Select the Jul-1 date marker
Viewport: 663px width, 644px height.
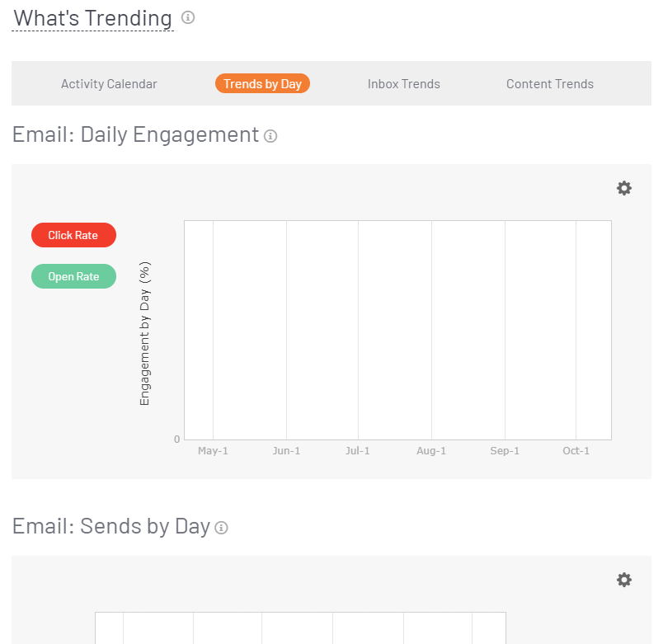(x=358, y=451)
